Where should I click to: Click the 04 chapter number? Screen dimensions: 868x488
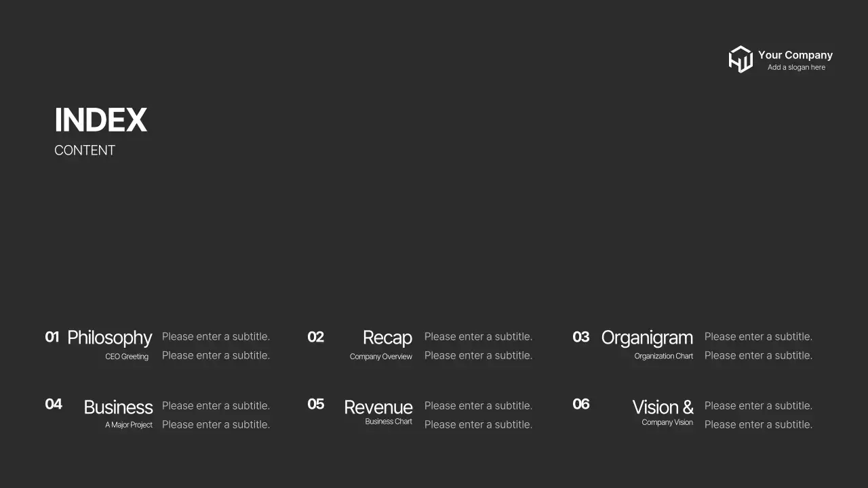tap(54, 405)
